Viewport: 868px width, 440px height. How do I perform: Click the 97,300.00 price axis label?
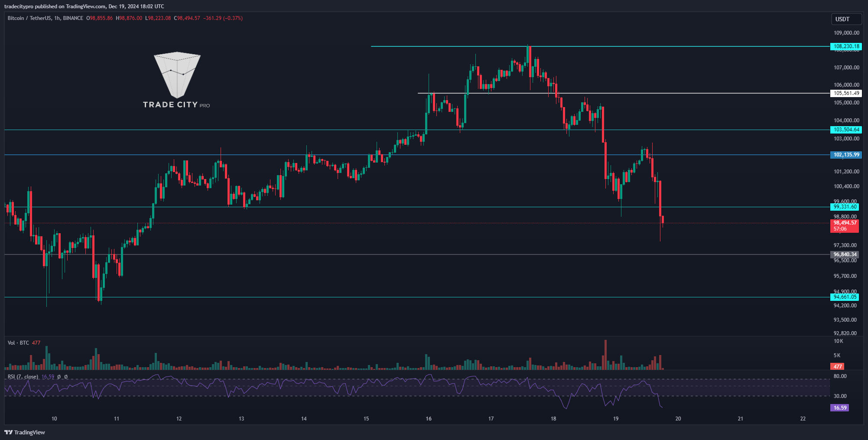pos(845,245)
